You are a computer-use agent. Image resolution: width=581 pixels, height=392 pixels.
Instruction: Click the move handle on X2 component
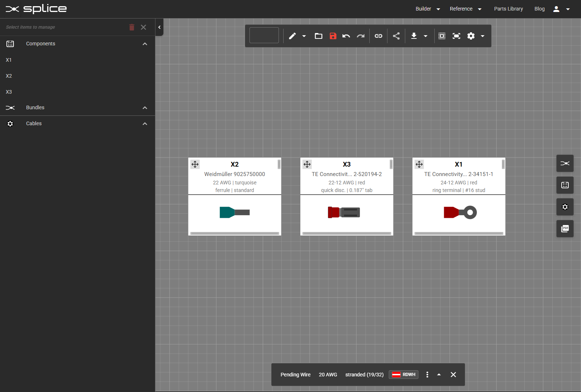tap(195, 164)
